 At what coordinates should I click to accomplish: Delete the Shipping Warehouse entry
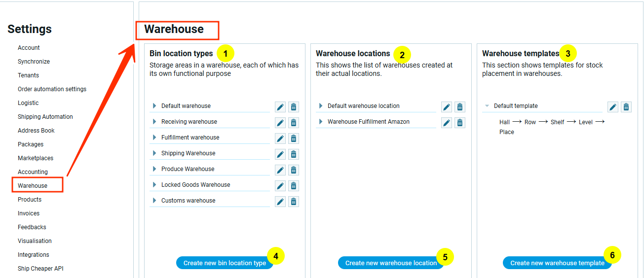pyautogui.click(x=294, y=154)
